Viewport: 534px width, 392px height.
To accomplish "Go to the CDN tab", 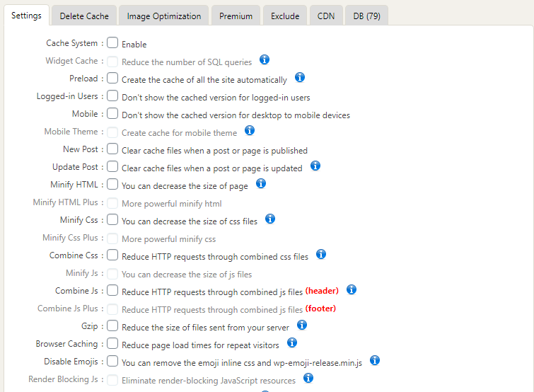I will tap(326, 16).
